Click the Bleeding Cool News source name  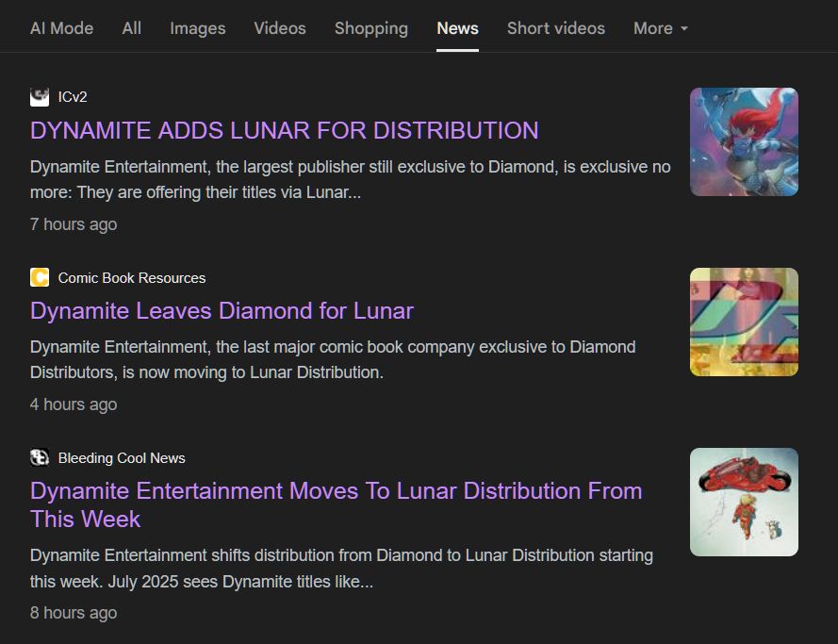(122, 458)
